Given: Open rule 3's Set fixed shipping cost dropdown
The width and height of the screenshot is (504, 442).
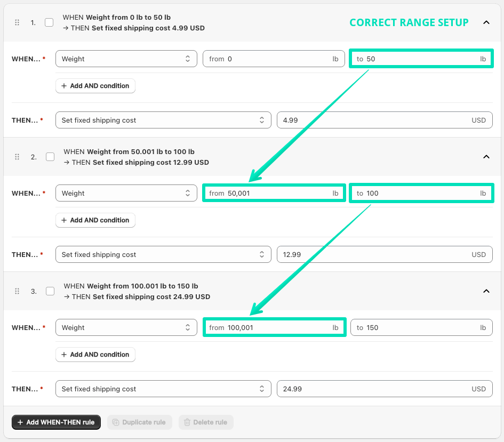Looking at the screenshot, I should (163, 389).
